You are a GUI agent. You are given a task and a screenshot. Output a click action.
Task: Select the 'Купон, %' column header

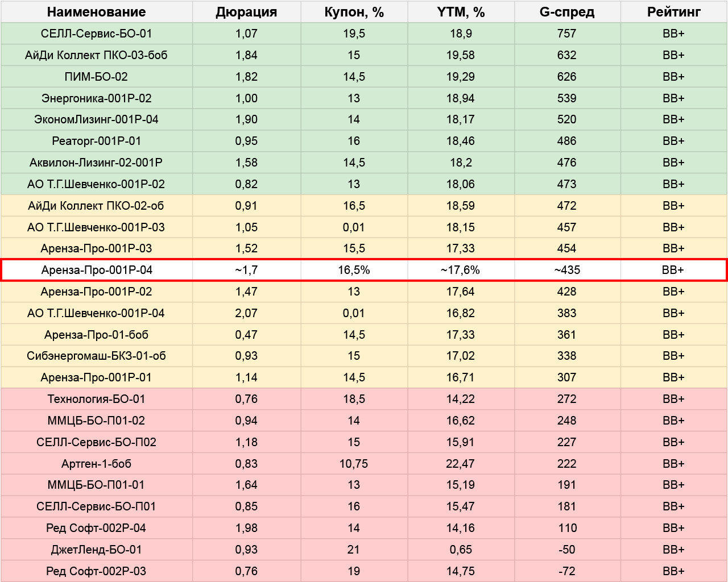354,12
